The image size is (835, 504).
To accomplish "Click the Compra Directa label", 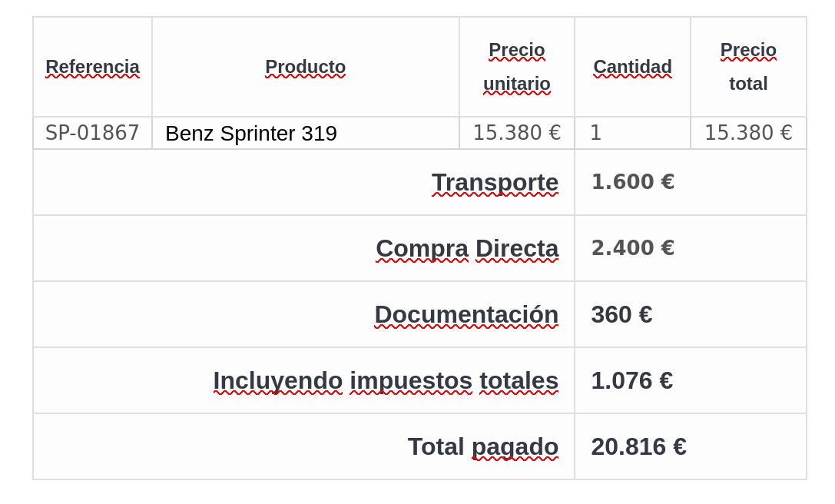I will [x=466, y=249].
